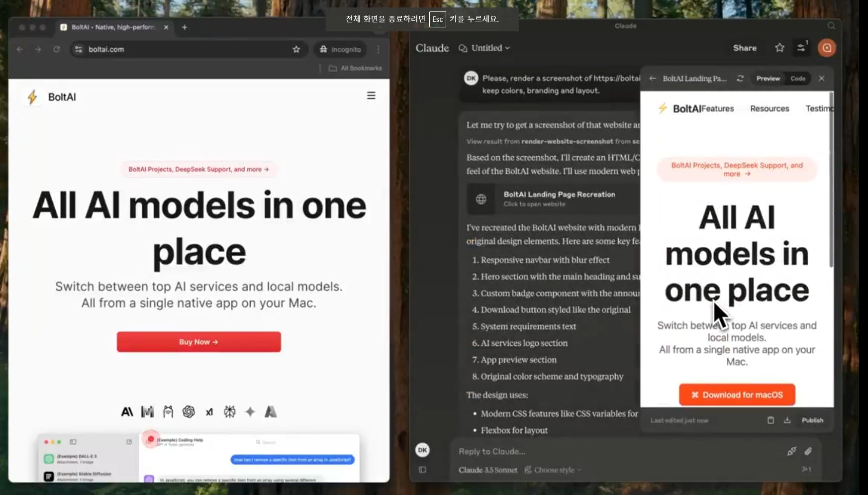Screen dimensions: 868x495
Task: Click the xAI logo in the services row
Action: coord(209,412)
